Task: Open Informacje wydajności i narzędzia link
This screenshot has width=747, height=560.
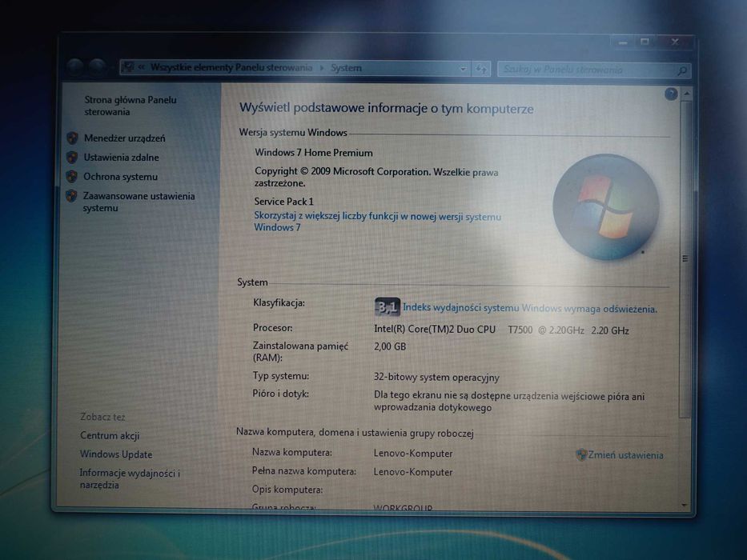Action: point(130,479)
